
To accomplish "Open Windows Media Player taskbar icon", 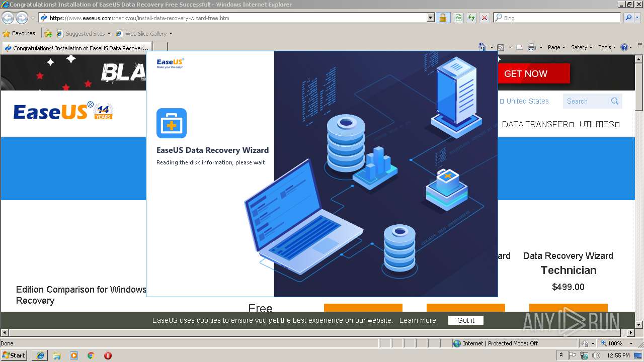I will pos(74,355).
